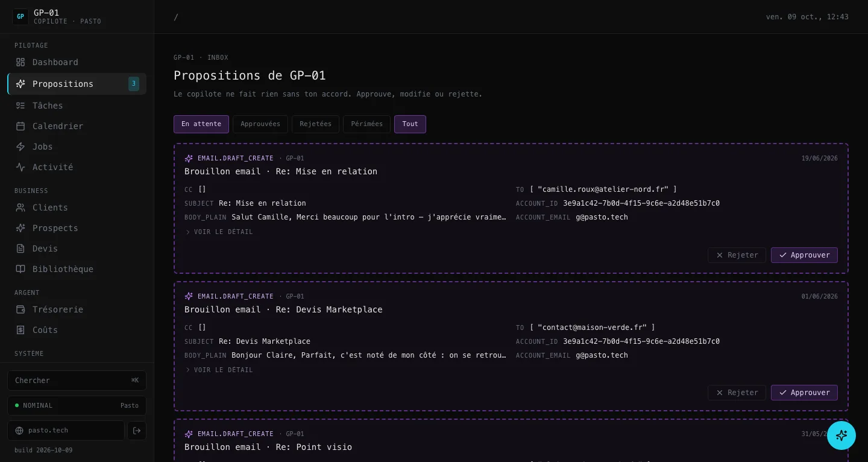Click title Brouillon email · Re: Point visio

coord(268,447)
